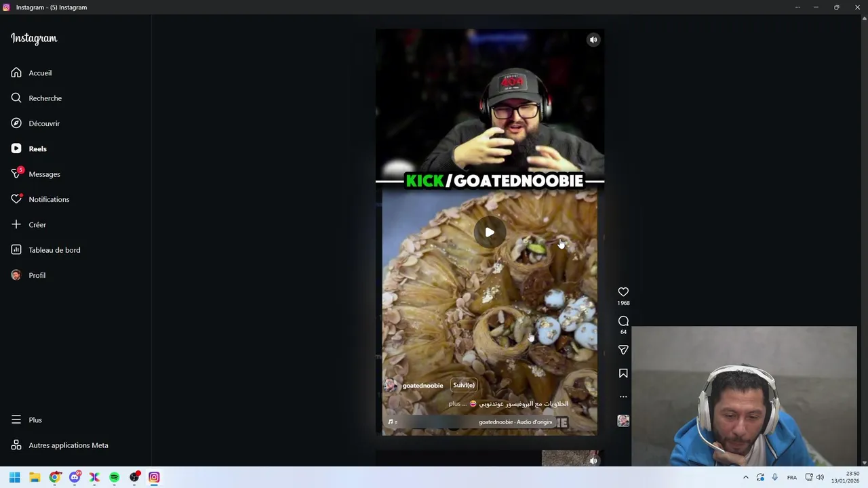Open Recherche in the Instagram sidebar
868x488 pixels.
(36, 98)
